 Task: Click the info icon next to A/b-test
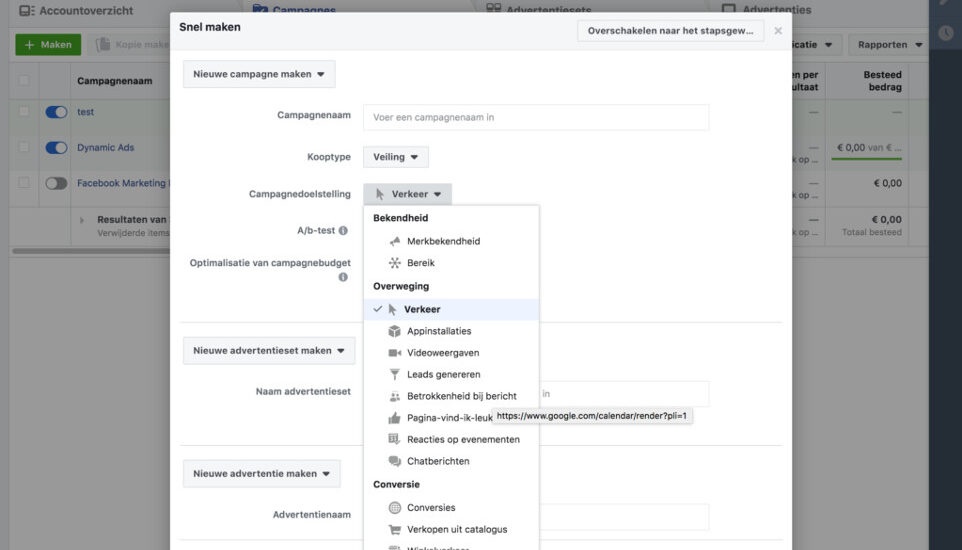pyautogui.click(x=343, y=231)
